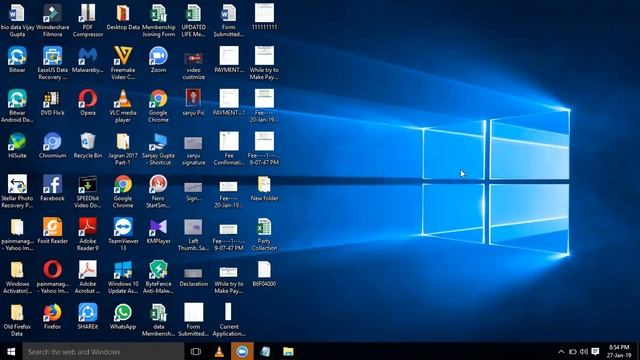Open the volume control in system tray
The width and height of the screenshot is (640, 360).
tap(584, 351)
